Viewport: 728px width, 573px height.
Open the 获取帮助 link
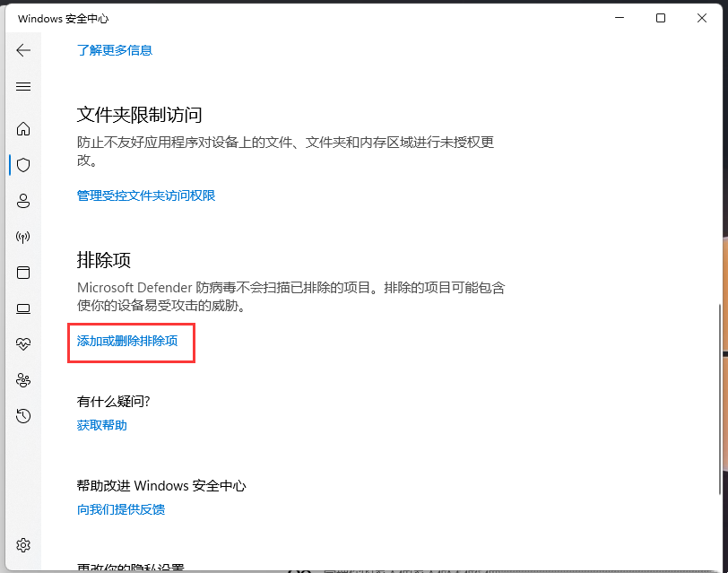[101, 425]
